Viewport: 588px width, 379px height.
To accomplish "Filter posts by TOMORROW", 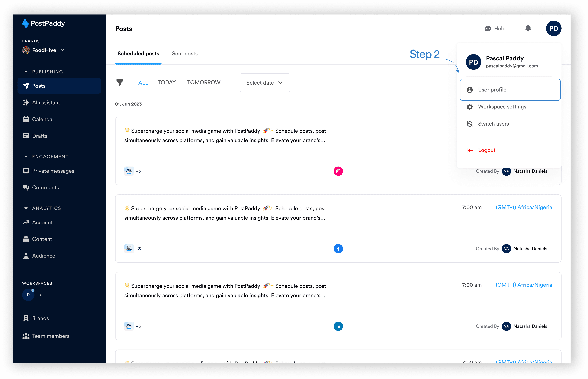I will coord(203,82).
